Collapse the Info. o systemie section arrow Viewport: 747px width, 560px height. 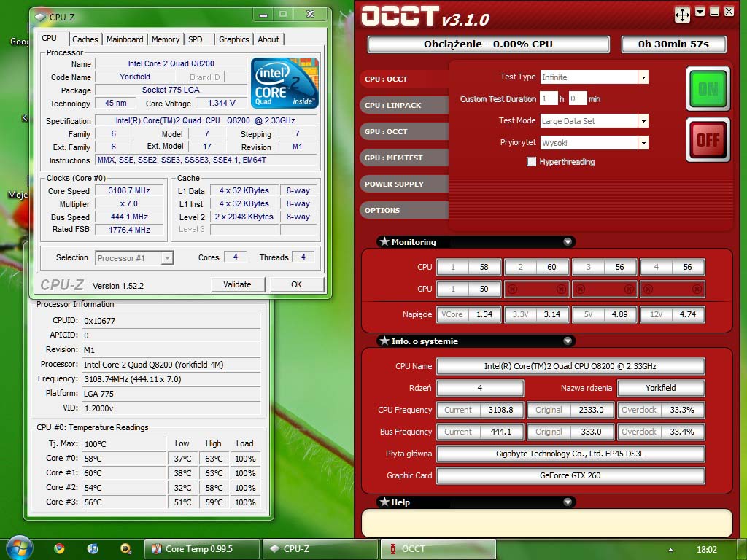(568, 341)
